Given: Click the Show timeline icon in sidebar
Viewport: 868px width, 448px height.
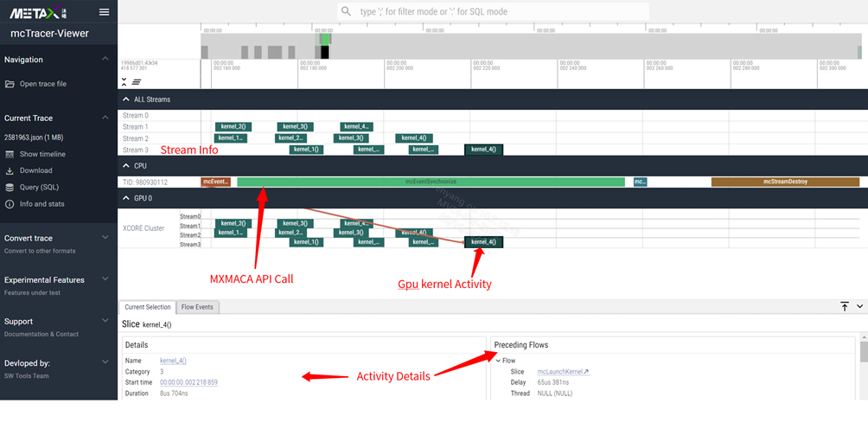Looking at the screenshot, I should point(10,154).
